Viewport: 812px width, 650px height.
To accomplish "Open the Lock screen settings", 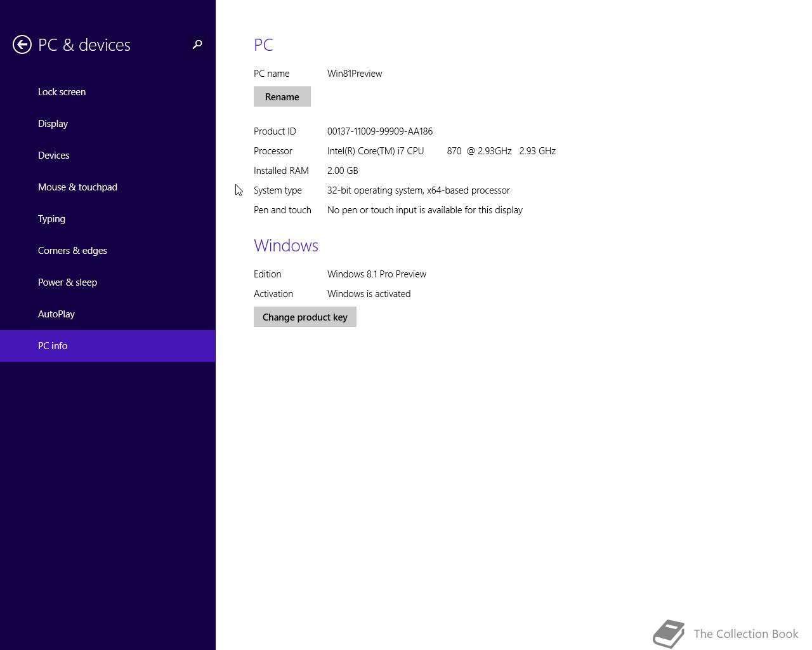I will point(108,92).
